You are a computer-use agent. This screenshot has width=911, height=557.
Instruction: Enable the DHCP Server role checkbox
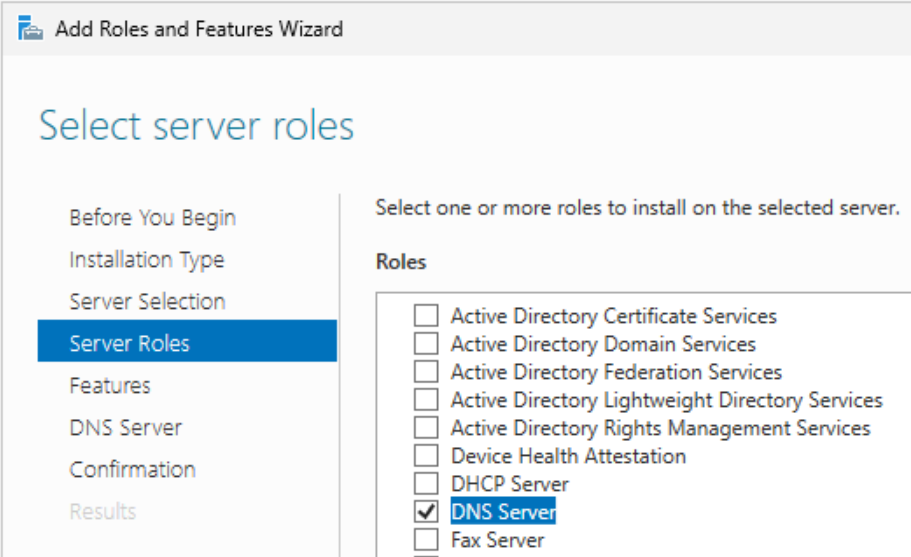427,484
